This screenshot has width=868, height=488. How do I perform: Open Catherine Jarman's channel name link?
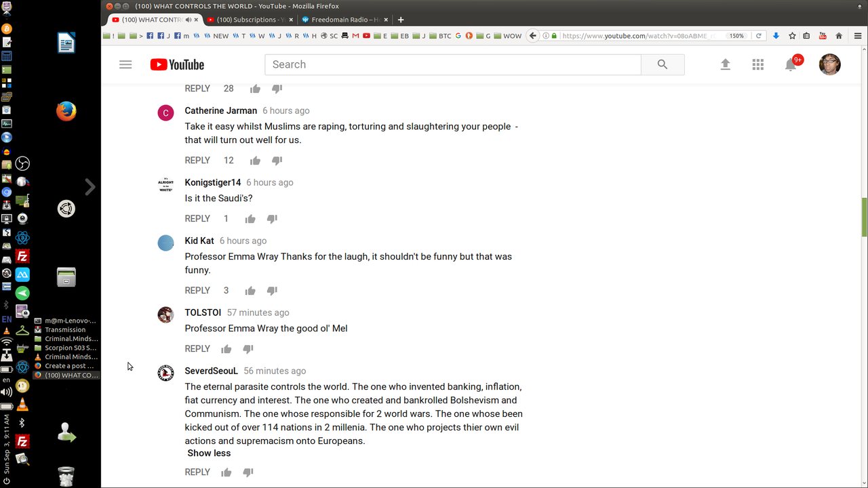tap(221, 110)
